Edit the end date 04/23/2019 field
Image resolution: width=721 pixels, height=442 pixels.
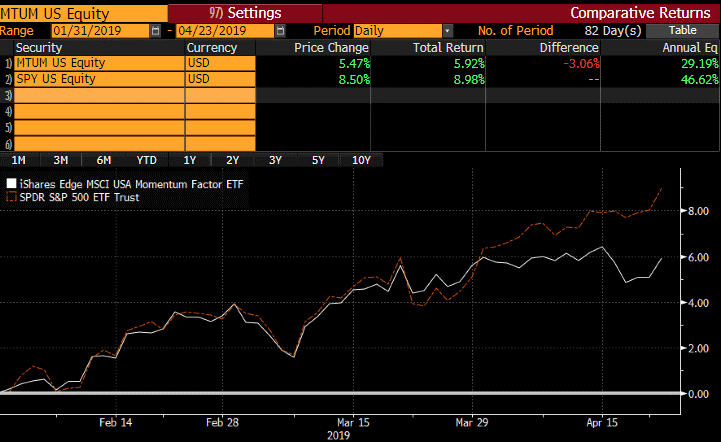(x=225, y=31)
